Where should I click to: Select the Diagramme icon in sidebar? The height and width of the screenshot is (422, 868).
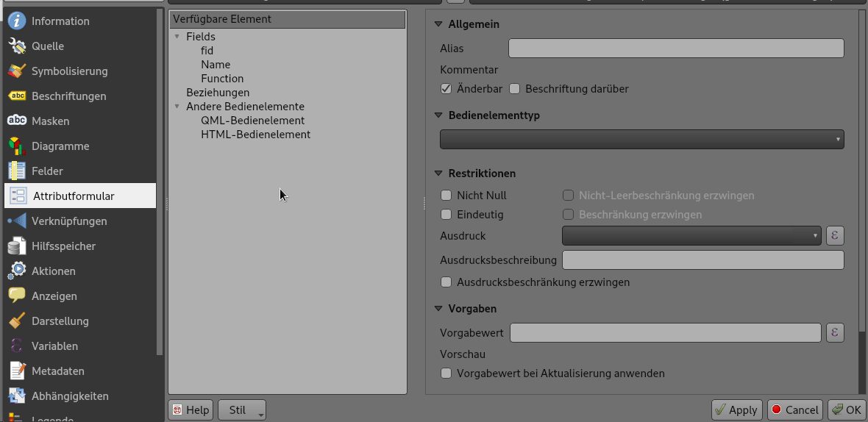pyautogui.click(x=17, y=146)
